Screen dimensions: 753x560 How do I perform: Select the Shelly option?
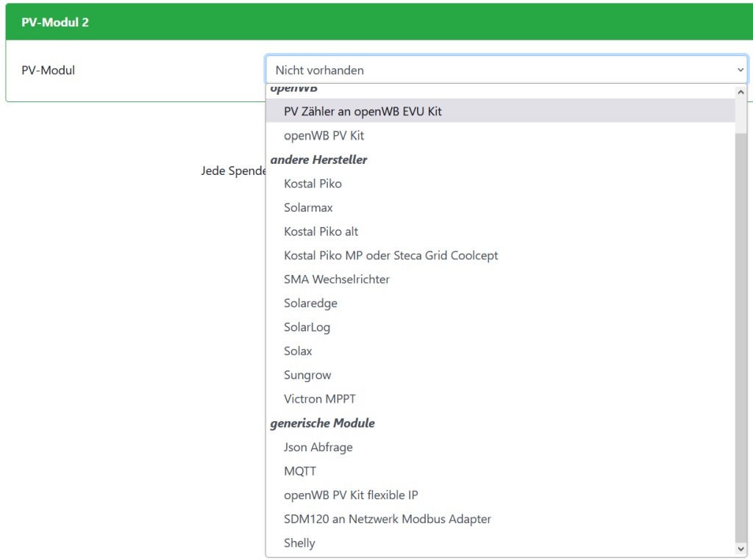pos(299,543)
